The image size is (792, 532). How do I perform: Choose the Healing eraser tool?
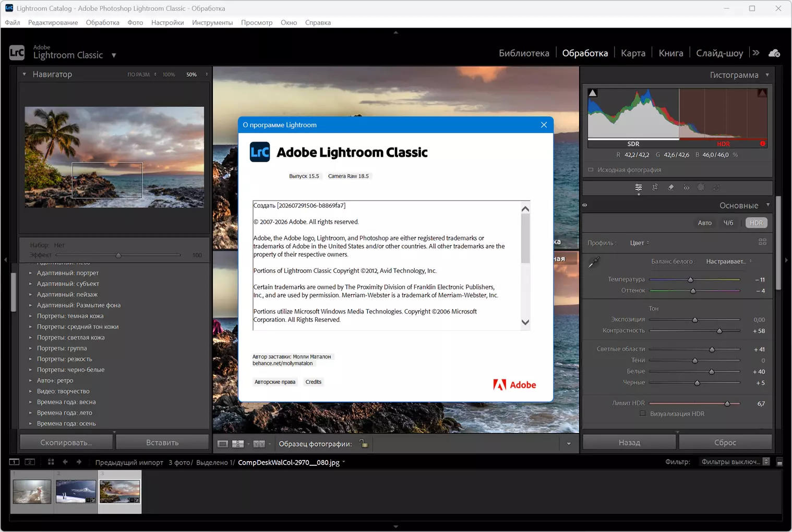point(671,188)
